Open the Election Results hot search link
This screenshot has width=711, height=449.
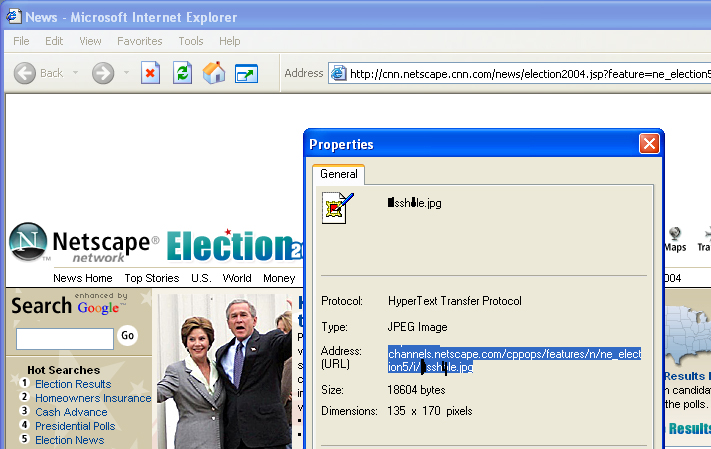click(x=73, y=384)
